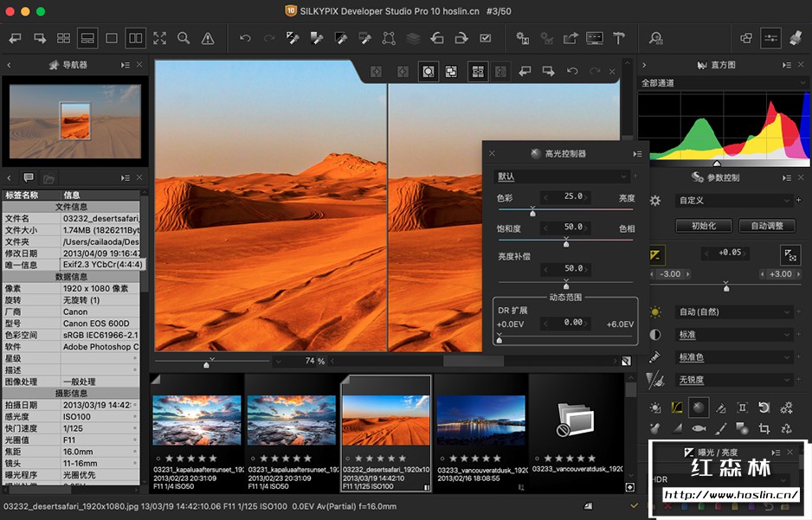
Task: Open the perspective transform tool
Action: pyautogui.click(x=389, y=38)
